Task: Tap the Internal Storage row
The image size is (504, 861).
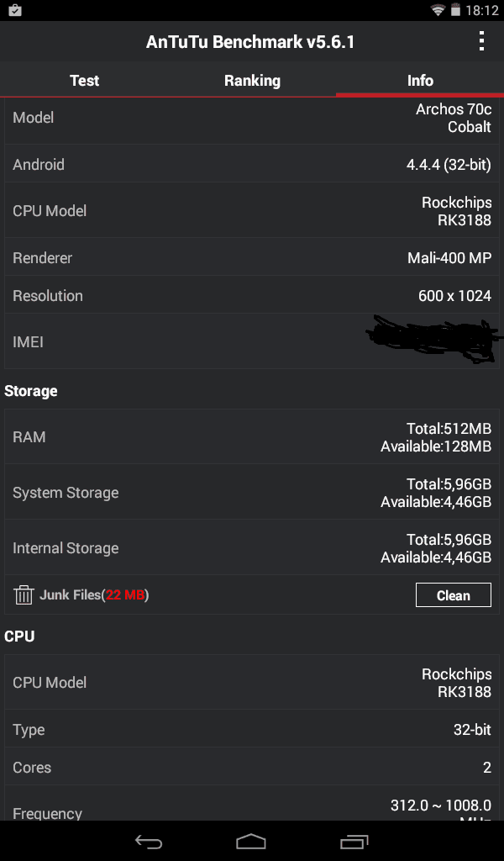Action: 252,547
